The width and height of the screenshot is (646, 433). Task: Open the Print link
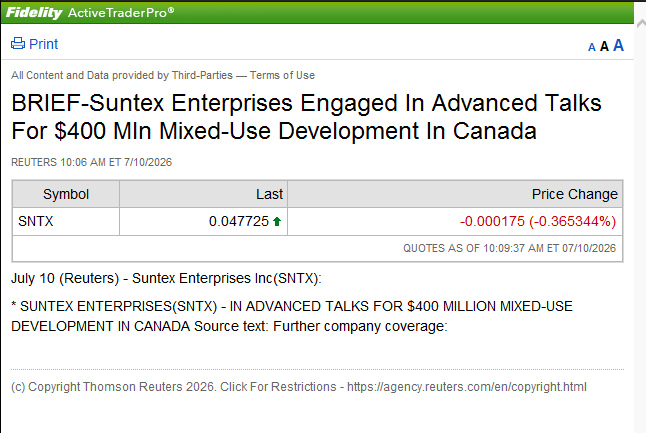43,44
